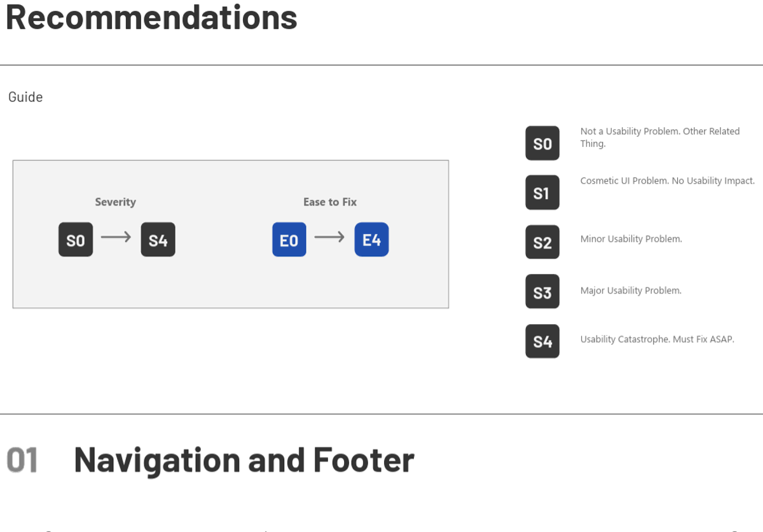This screenshot has height=532, width=763.
Task: Click S4 badge beside 'Usability Catastrophe'
Action: point(542,341)
